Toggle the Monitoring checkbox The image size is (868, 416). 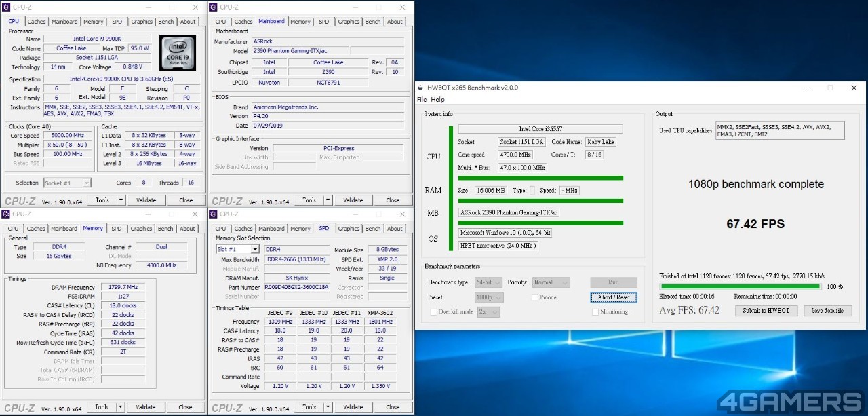595,312
